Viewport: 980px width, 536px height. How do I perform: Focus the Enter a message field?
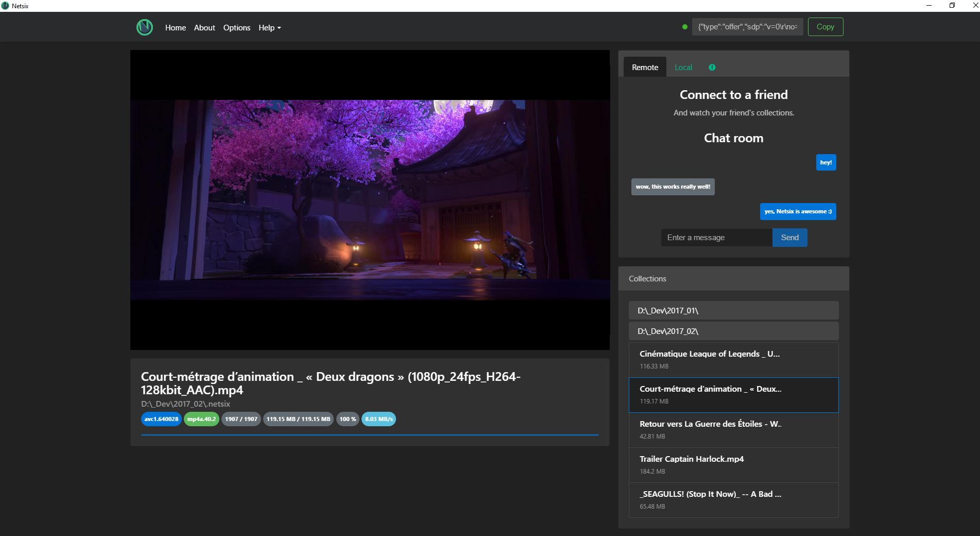point(716,238)
